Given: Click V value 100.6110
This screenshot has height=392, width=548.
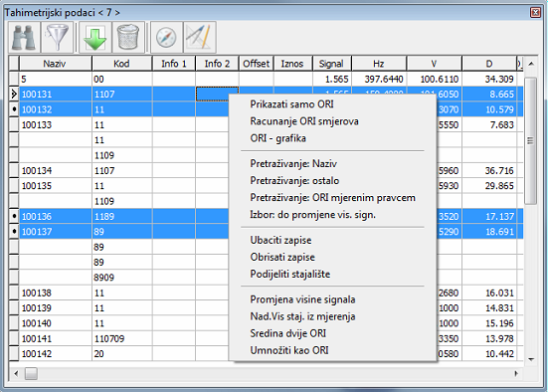Looking at the screenshot, I should click(434, 79).
